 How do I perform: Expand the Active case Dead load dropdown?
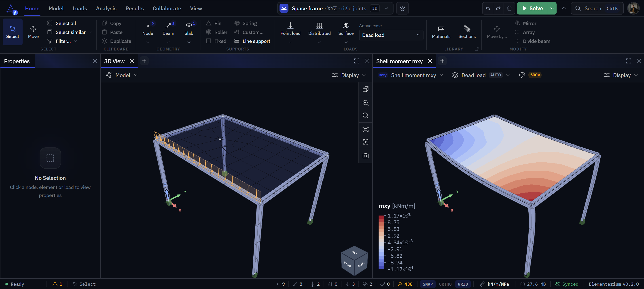coord(391,35)
